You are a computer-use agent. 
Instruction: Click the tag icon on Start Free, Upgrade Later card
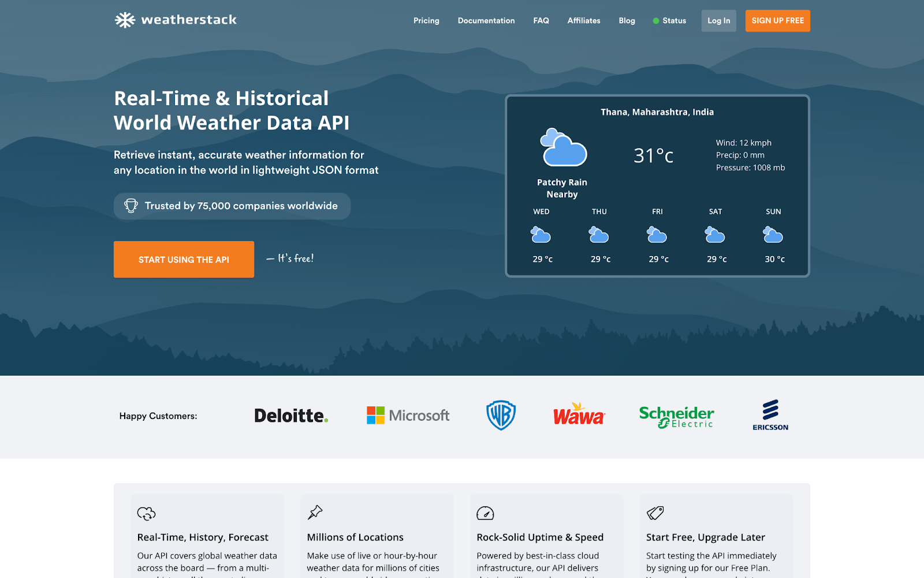(x=654, y=513)
